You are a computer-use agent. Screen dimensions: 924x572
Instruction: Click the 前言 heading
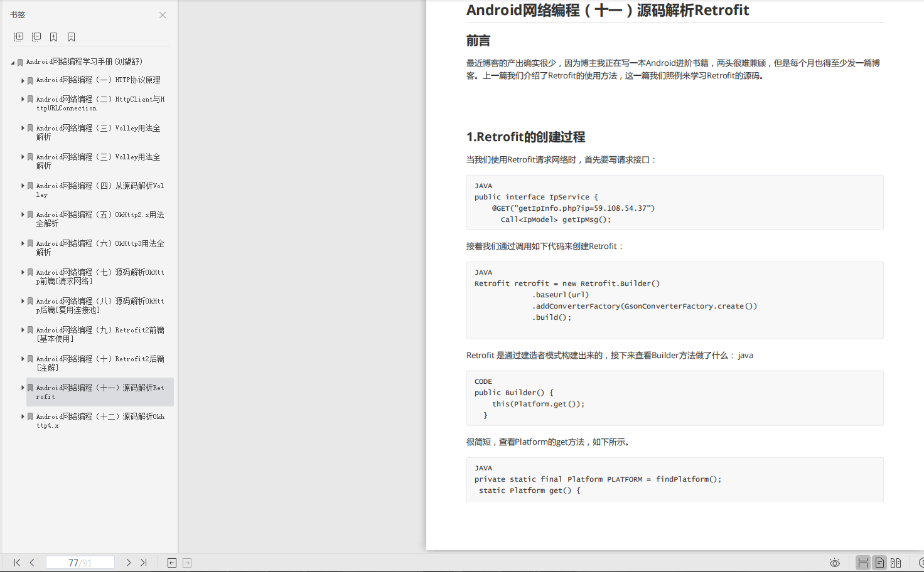point(478,41)
